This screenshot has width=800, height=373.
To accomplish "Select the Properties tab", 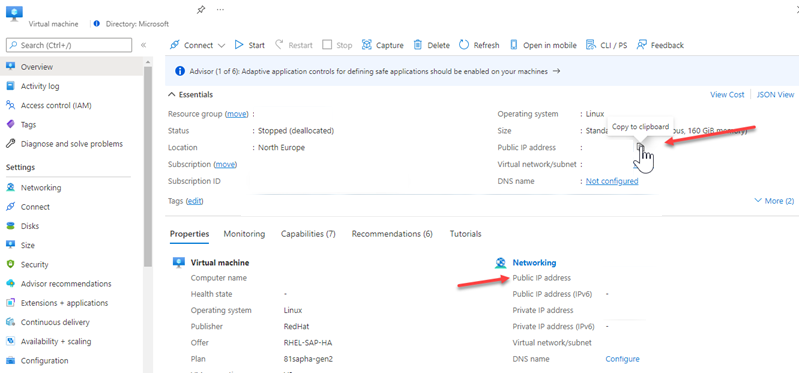I will coord(189,234).
